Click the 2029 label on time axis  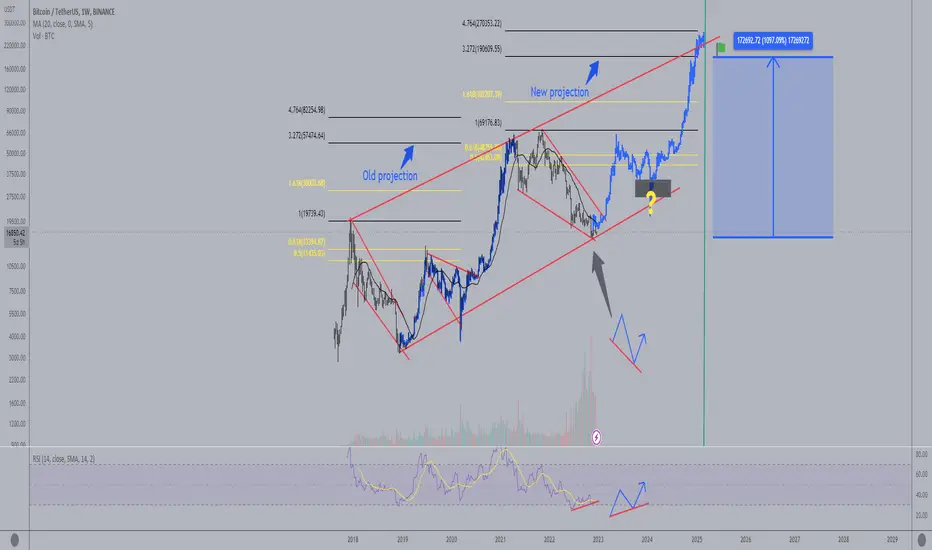pos(892,540)
